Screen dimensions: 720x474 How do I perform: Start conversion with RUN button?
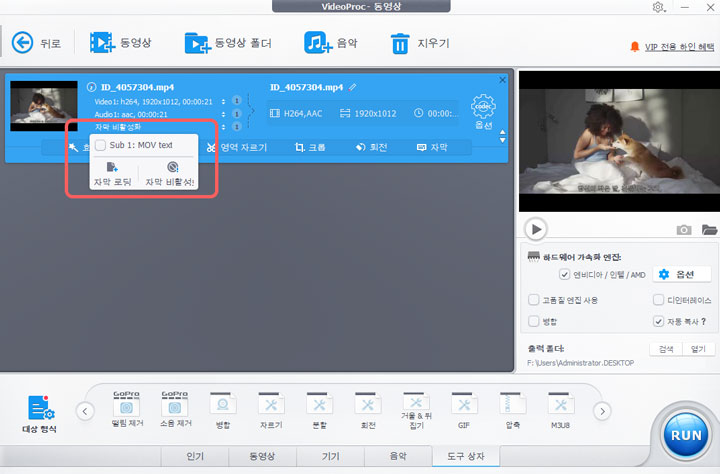coord(686,435)
